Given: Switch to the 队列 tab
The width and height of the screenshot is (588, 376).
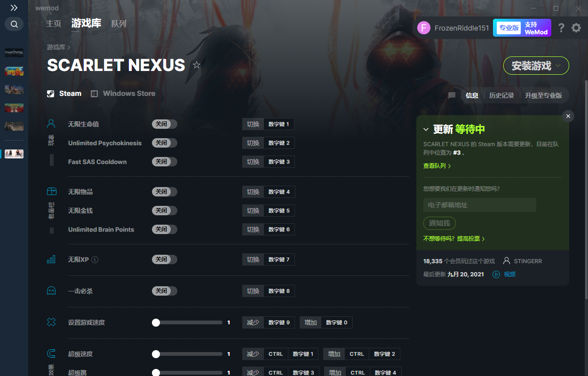Looking at the screenshot, I should 119,23.
